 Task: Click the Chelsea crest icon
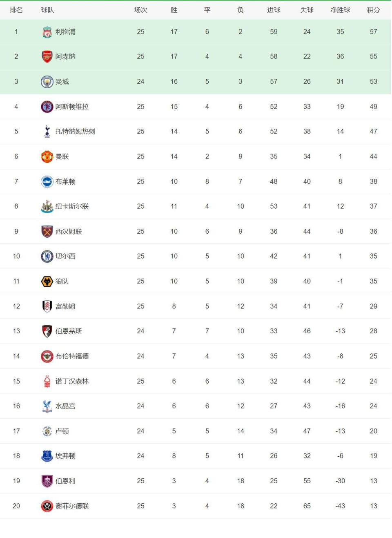pos(47,257)
